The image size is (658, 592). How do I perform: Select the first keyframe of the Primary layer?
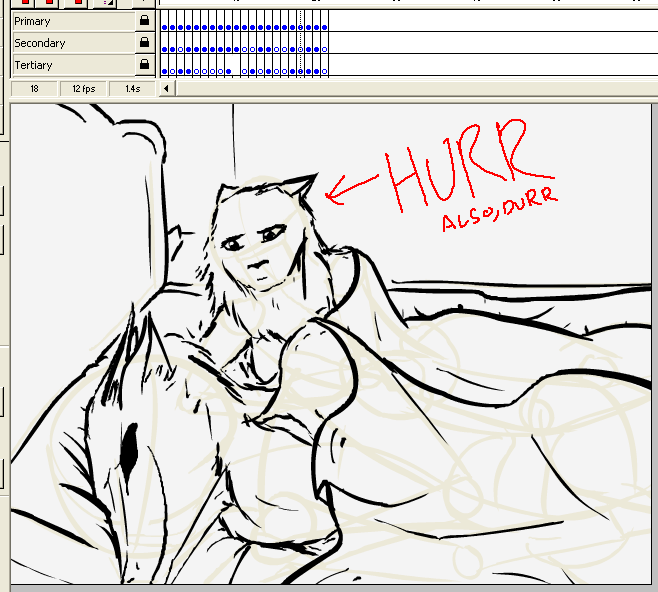pyautogui.click(x=165, y=25)
